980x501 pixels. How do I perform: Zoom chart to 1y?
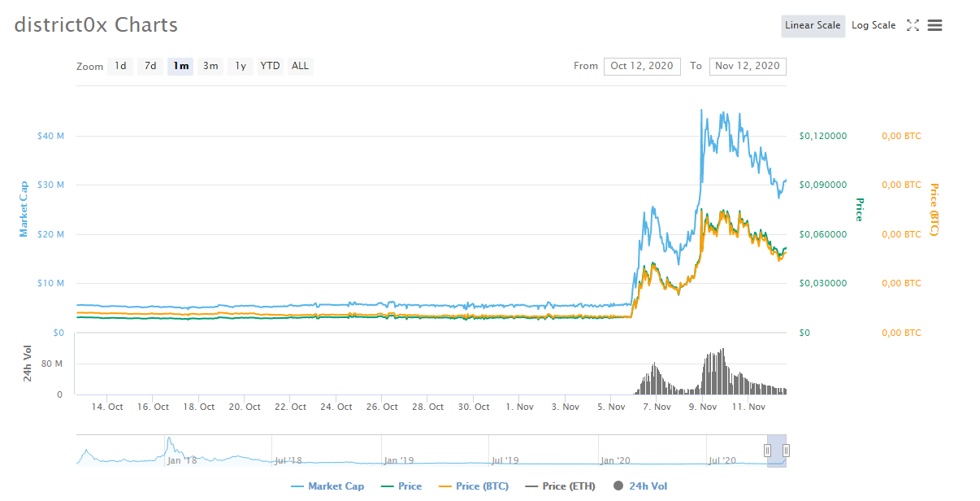pyautogui.click(x=241, y=66)
